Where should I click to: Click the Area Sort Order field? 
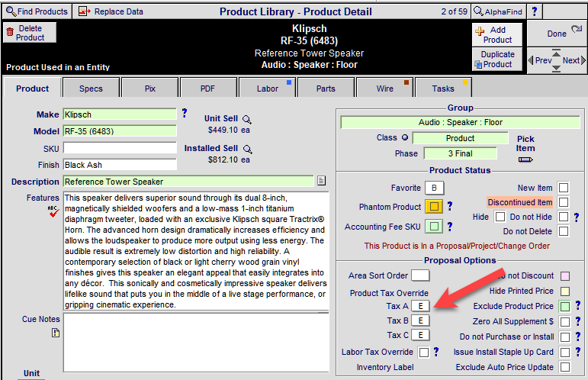(420, 275)
